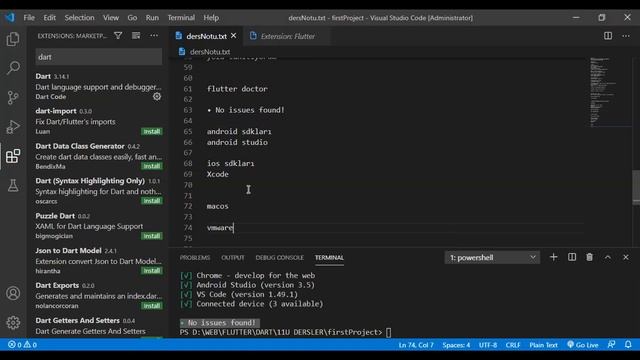Change end of line sequence CRLF
Screen dimensions: 640x360
(x=513, y=344)
